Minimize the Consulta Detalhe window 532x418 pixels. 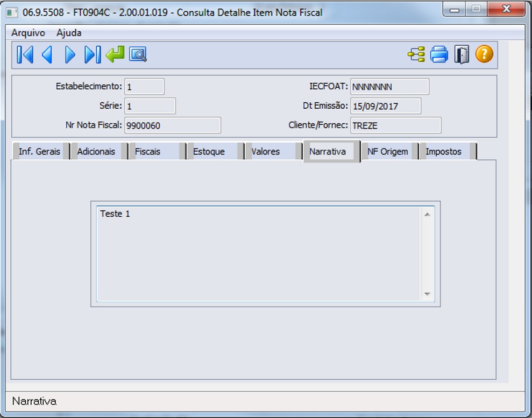[455, 10]
